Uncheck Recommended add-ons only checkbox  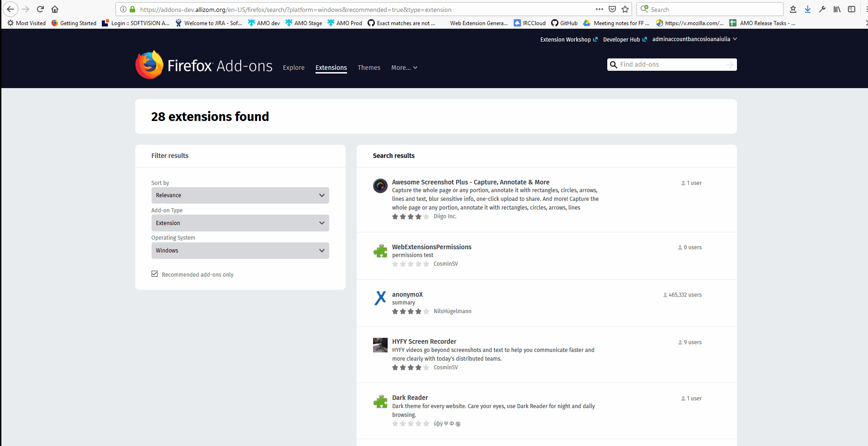tap(155, 274)
